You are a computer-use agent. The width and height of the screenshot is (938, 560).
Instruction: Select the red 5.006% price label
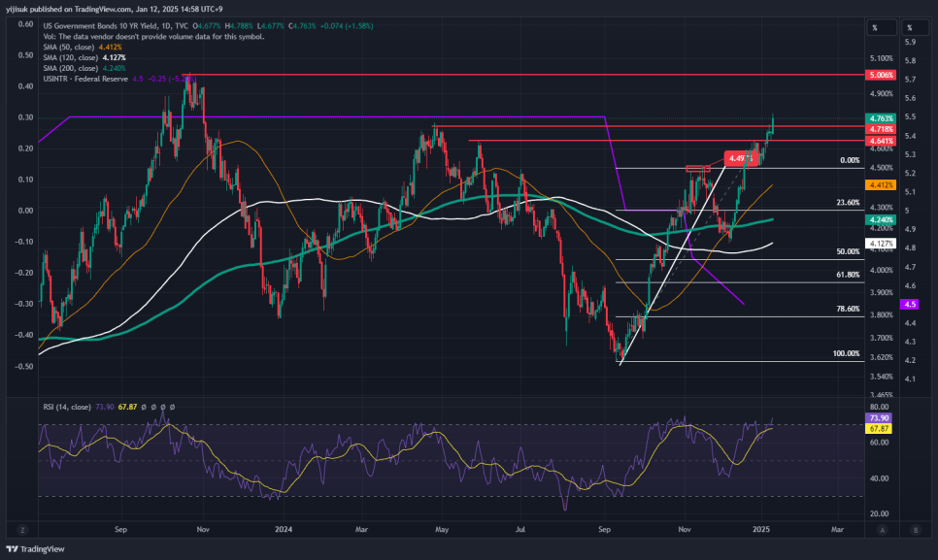tap(881, 75)
